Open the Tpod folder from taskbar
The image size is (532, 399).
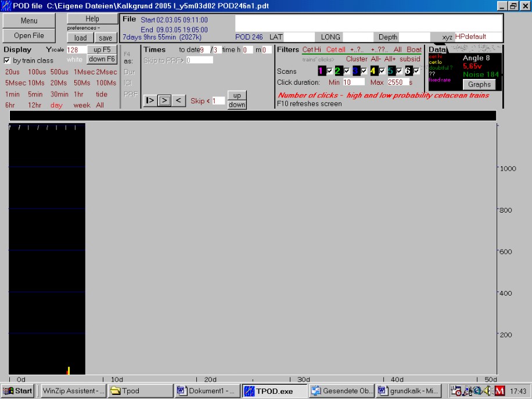(140, 391)
